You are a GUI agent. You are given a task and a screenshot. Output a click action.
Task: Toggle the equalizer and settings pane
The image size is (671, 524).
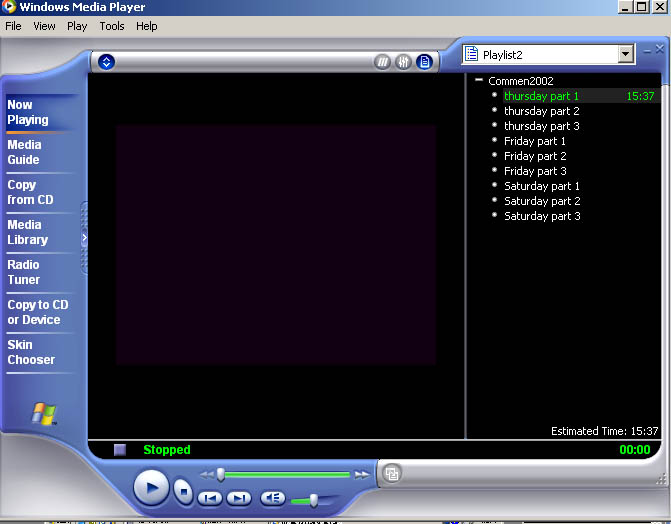tap(403, 62)
